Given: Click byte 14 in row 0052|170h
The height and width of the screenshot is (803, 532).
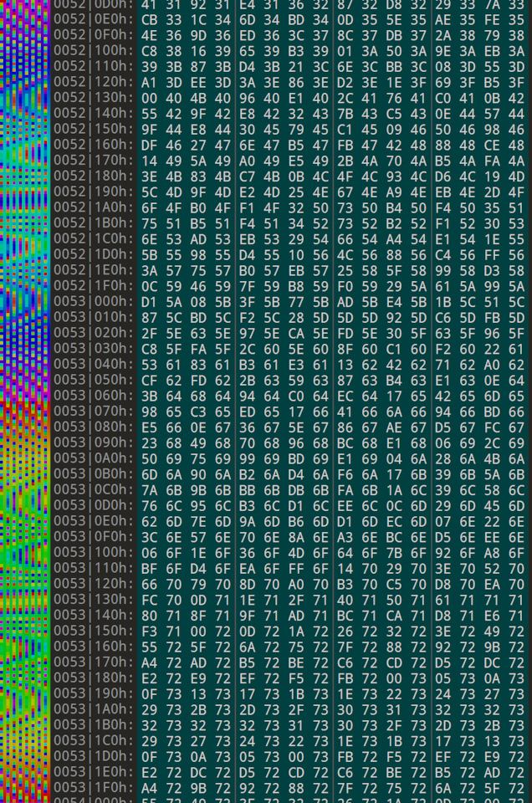Looking at the screenshot, I should click(149, 161).
